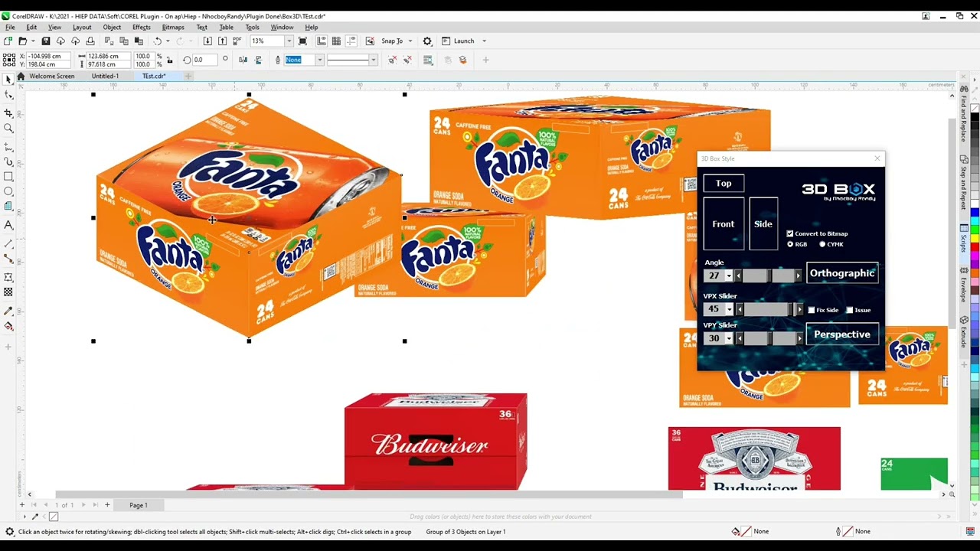Click the rotation angle input field
Viewport: 980px width, 551px height.
click(x=204, y=60)
